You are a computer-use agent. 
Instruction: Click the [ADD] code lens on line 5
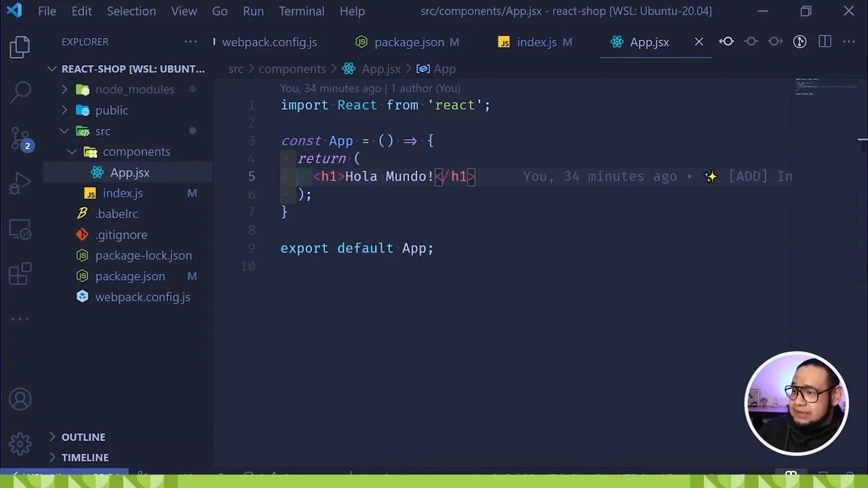tap(748, 176)
